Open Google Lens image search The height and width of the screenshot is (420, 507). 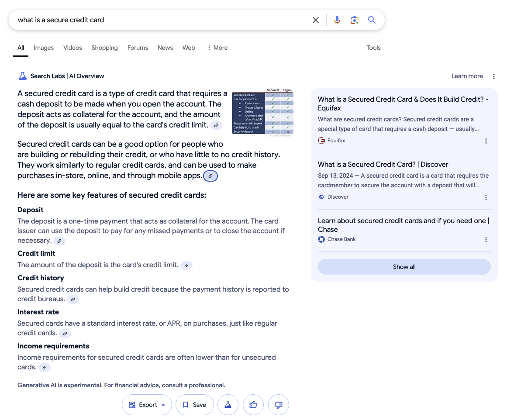[354, 20]
